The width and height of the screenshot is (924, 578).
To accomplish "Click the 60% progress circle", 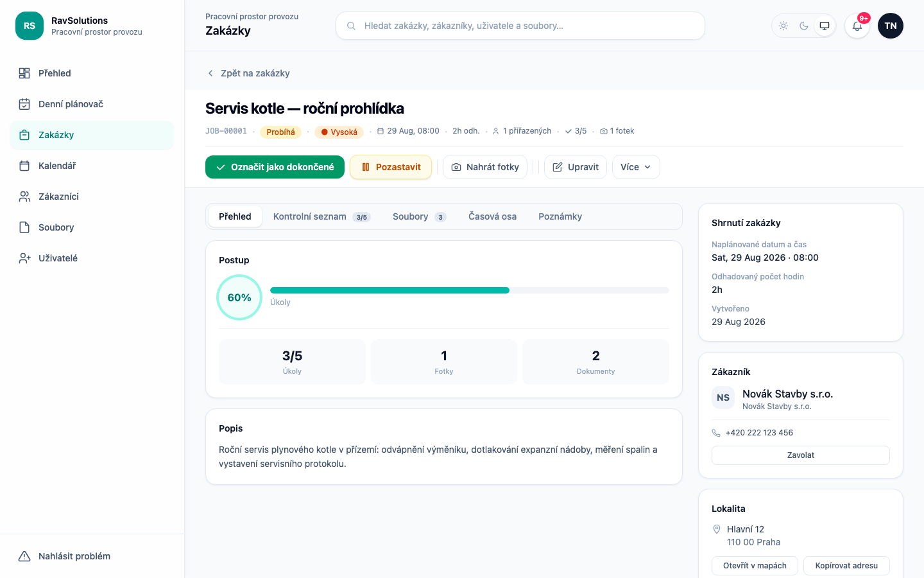I will point(239,297).
